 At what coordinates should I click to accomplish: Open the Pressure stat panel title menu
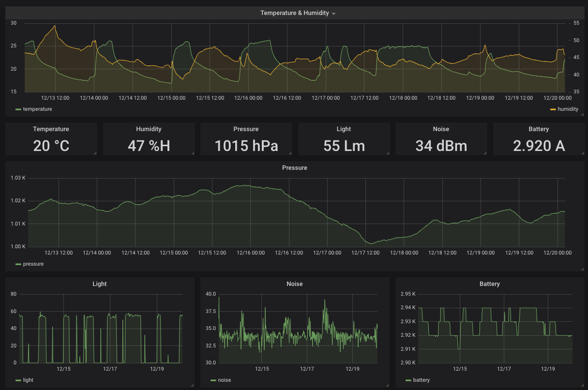[x=246, y=129]
